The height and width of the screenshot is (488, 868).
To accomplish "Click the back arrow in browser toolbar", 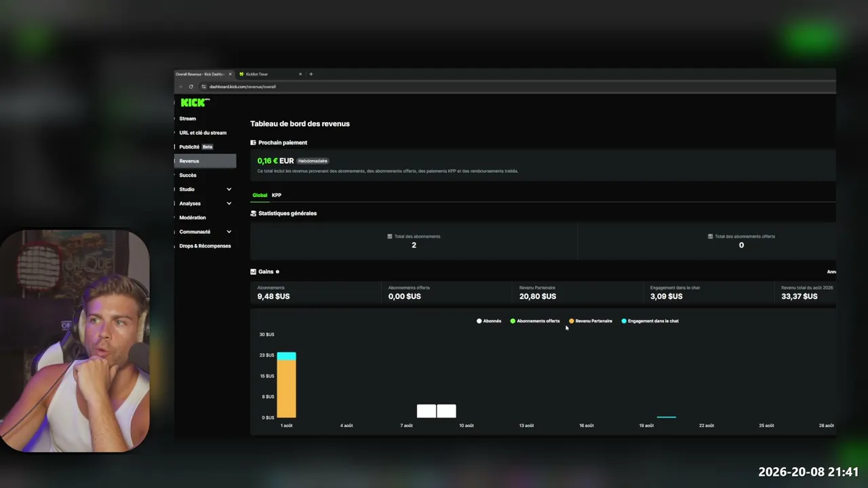I will coord(180,87).
